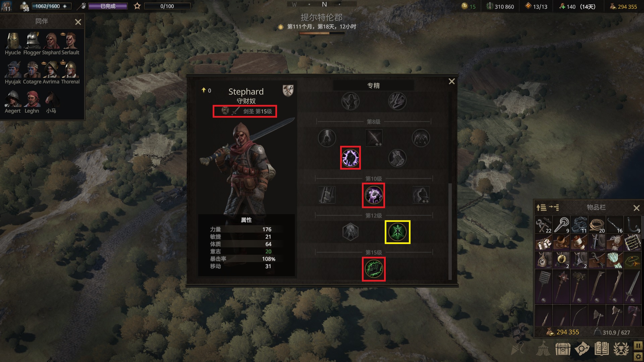Open the map search icon
Image resolution: width=644 pixels, height=362 pixels.
pos(582,349)
